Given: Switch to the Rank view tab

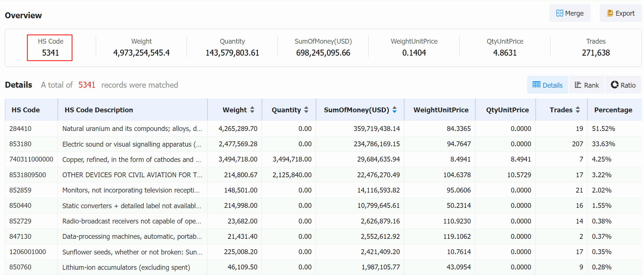Looking at the screenshot, I should click(x=587, y=85).
